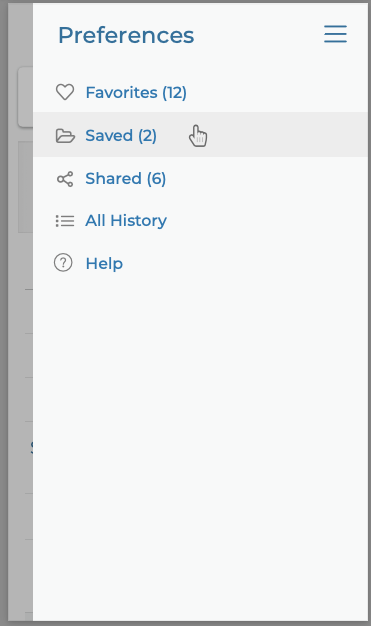Click the hamburger menu icon beside Preferences
This screenshot has width=371, height=626.
click(x=335, y=34)
